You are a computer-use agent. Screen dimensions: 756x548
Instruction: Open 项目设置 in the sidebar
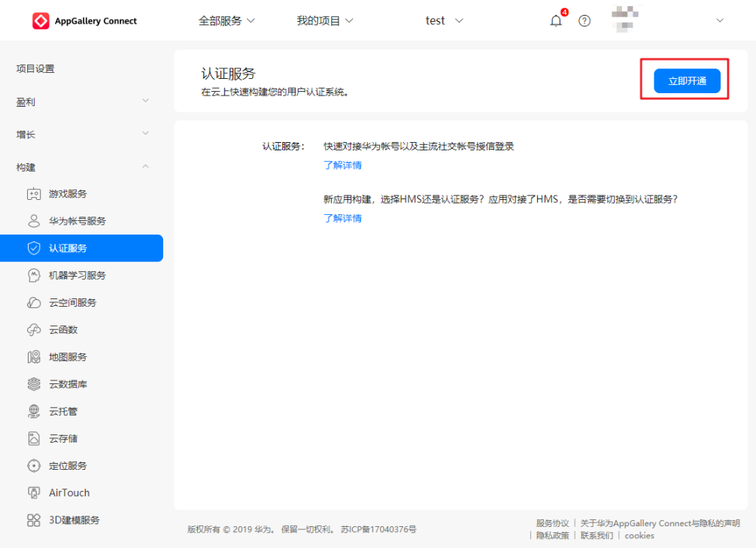click(35, 69)
